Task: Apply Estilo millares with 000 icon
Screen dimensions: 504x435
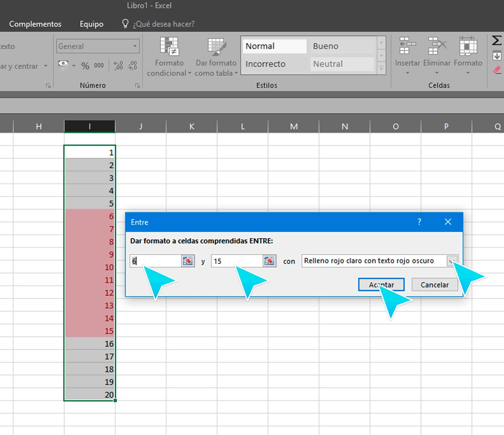Action: (99, 66)
